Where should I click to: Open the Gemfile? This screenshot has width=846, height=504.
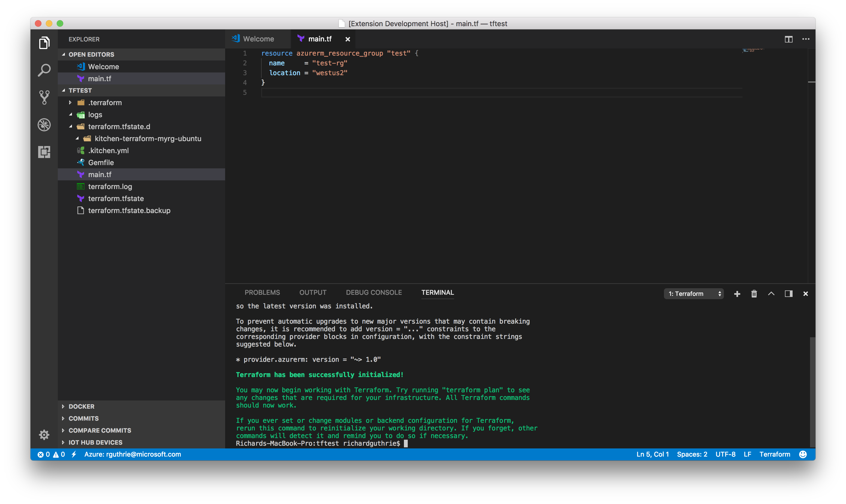141,162
